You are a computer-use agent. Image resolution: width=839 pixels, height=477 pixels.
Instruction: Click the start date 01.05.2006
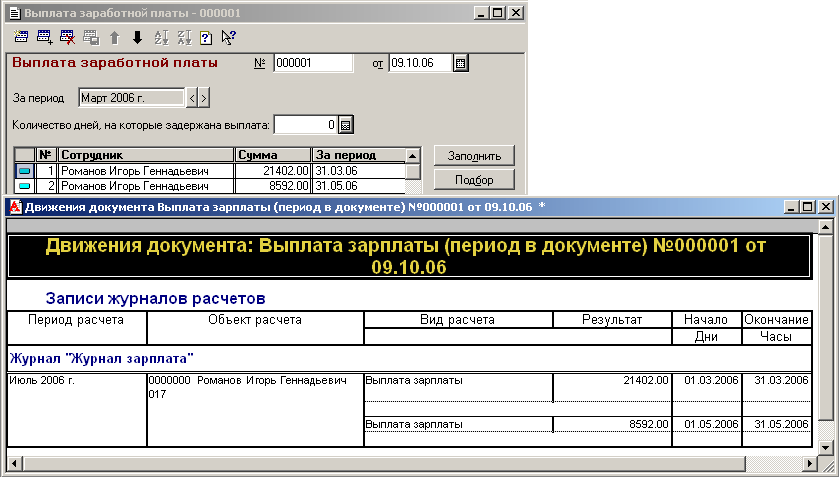pos(711,424)
